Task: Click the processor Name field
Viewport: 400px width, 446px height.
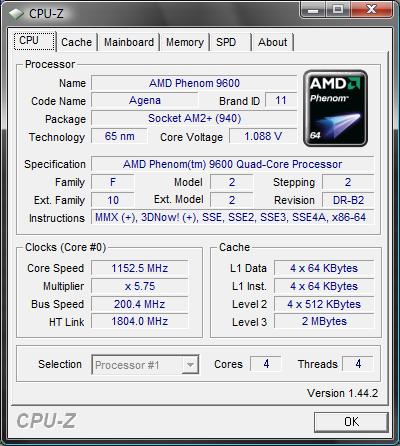Action: (x=194, y=83)
